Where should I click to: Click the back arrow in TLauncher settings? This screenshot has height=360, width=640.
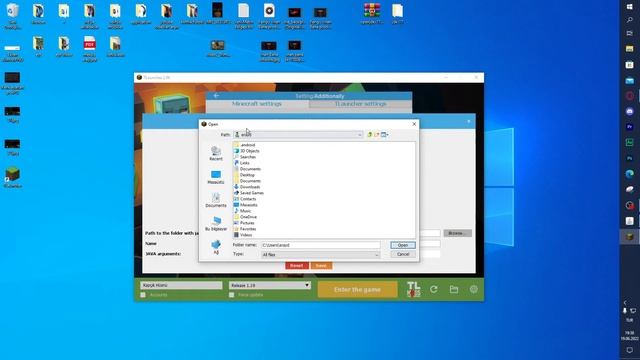coord(216,96)
